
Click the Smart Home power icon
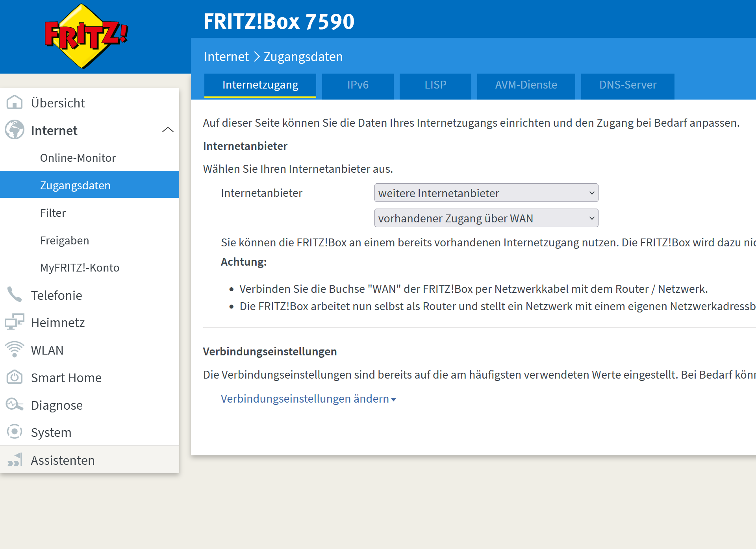coord(15,377)
